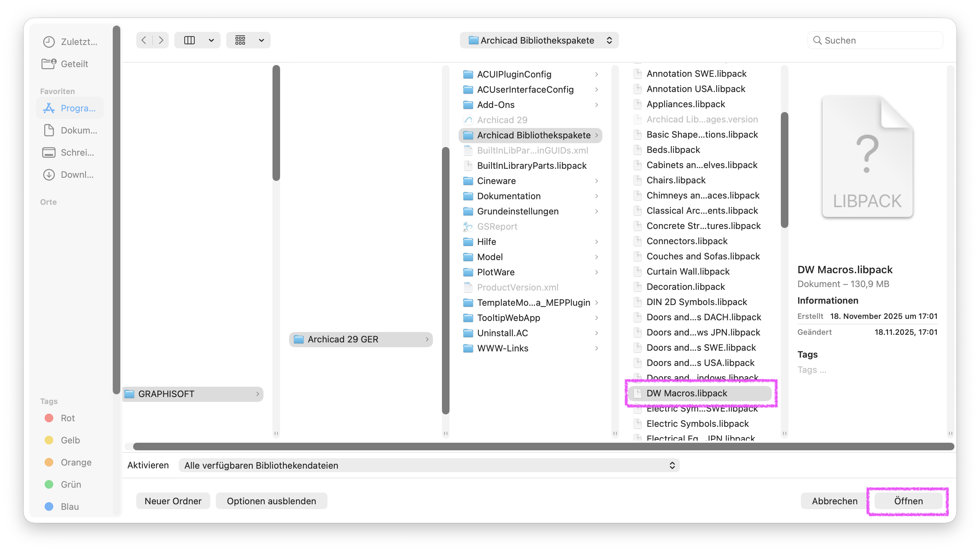Select DIN 2D Symbols.libpack

tap(700, 302)
